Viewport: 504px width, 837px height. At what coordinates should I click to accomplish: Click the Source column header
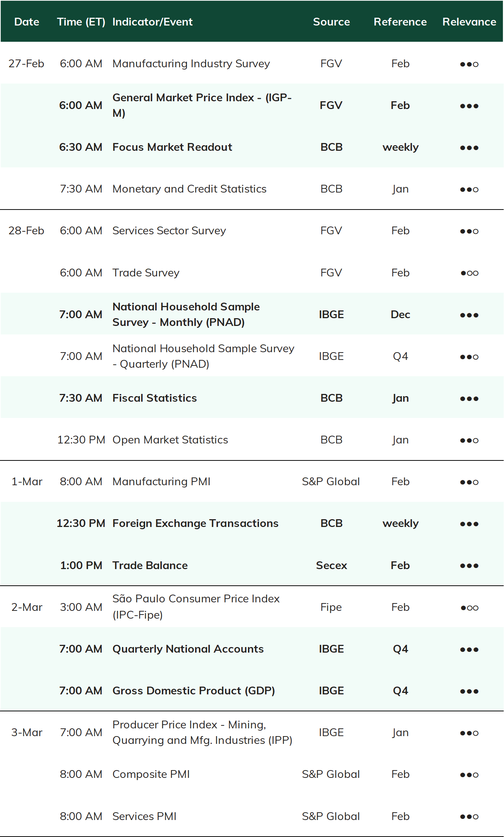(331, 22)
